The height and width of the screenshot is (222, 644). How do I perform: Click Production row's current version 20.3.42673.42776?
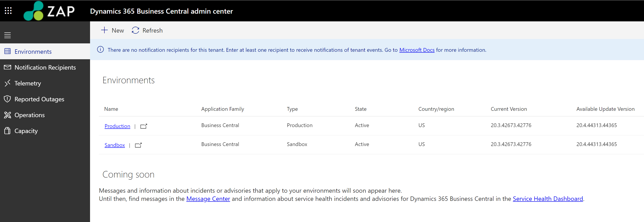(511, 125)
